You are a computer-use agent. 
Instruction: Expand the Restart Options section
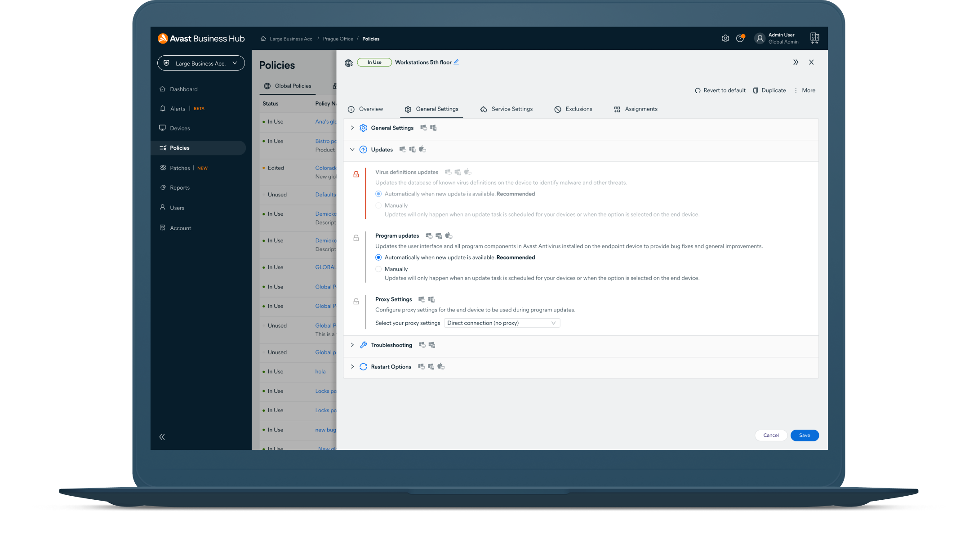(351, 366)
